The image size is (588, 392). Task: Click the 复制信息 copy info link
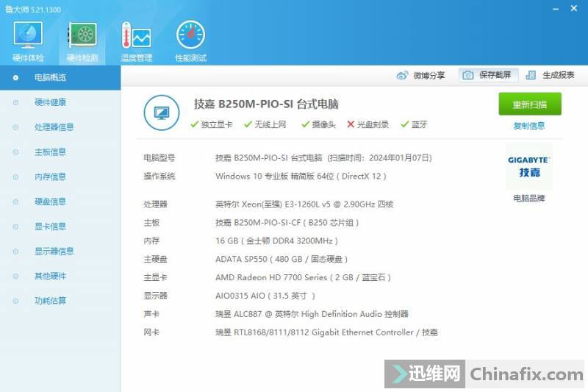pyautogui.click(x=528, y=126)
